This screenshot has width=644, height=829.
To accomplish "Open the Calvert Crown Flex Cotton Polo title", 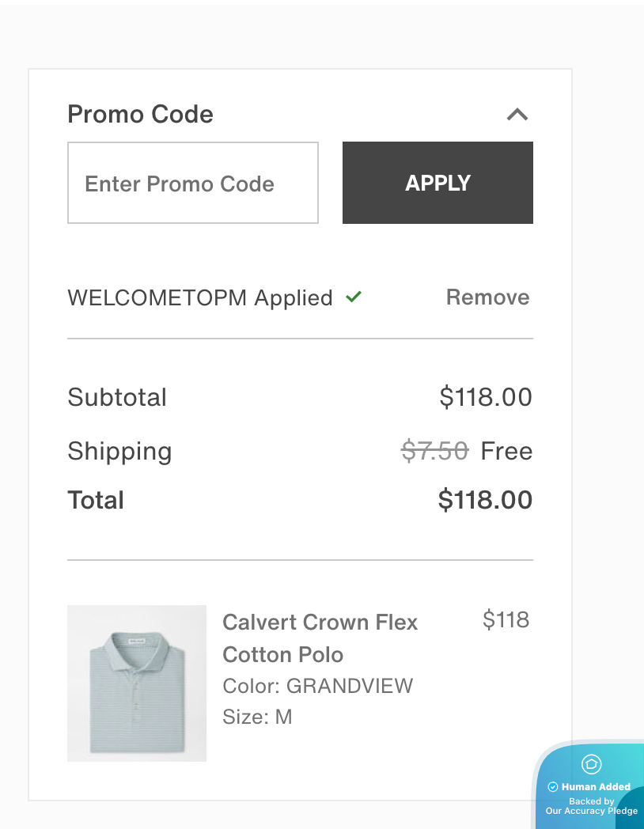I will (320, 638).
